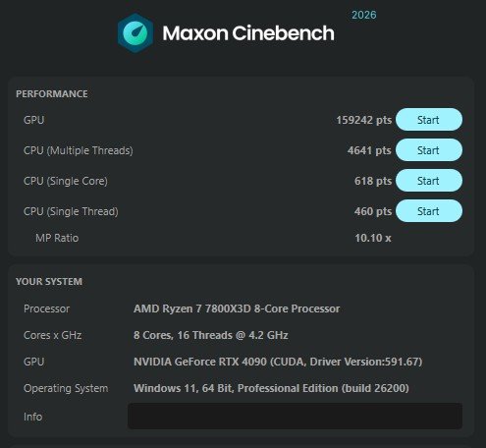Click the Maxon Cinebench title text
486x448 pixels.
click(x=248, y=33)
